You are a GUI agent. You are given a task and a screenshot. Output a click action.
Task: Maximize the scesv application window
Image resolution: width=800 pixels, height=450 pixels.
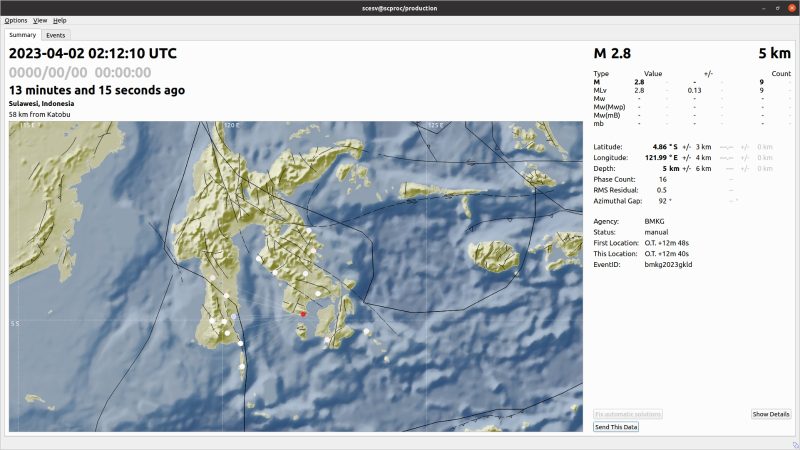(x=778, y=8)
